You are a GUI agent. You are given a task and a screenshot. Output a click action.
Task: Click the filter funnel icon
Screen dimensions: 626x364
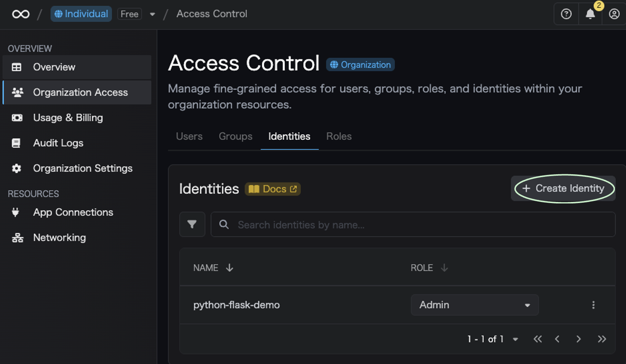coord(192,224)
